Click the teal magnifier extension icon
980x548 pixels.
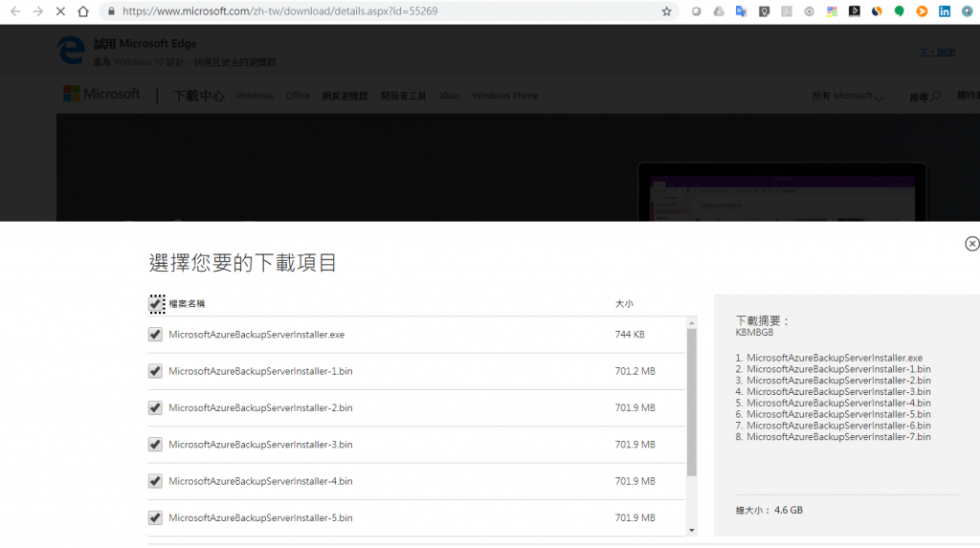pyautogui.click(x=967, y=11)
